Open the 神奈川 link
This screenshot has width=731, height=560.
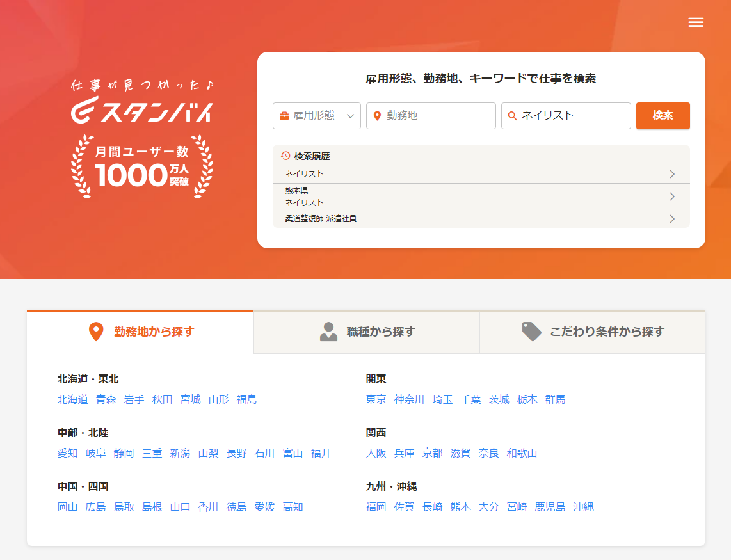point(409,399)
